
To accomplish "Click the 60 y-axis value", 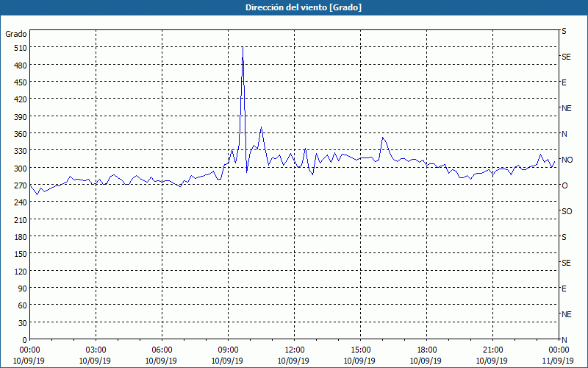I will click(23, 305).
